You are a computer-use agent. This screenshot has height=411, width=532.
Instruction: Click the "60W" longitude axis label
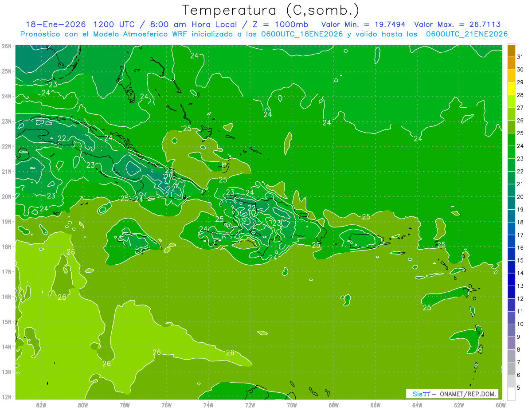pyautogui.click(x=501, y=404)
